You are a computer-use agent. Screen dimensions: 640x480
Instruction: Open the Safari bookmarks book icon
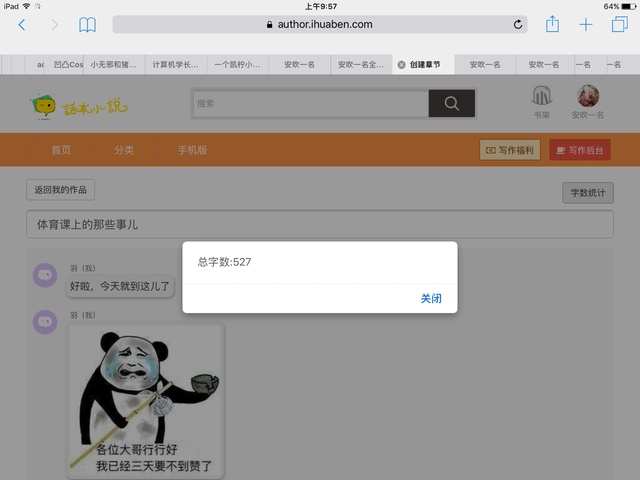[88, 24]
